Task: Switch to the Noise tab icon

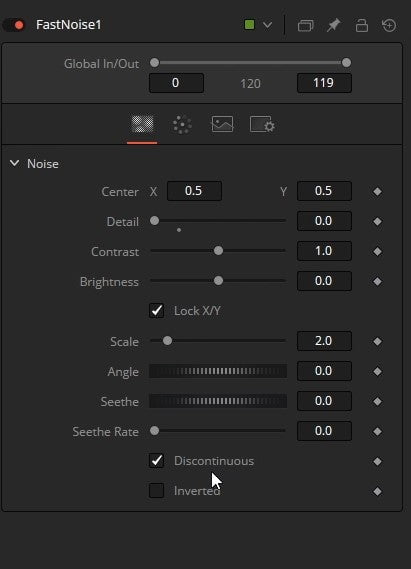Action: 142,124
